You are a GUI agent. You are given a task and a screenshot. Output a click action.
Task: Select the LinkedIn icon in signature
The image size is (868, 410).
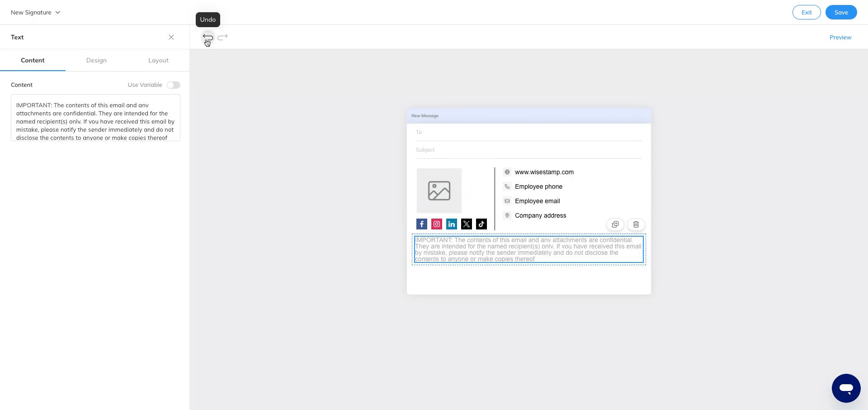(x=451, y=224)
